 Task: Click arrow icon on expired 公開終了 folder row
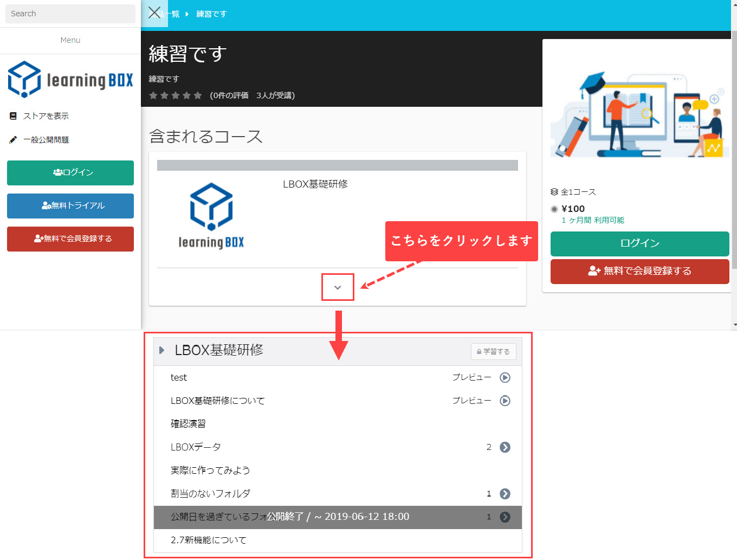pyautogui.click(x=505, y=517)
